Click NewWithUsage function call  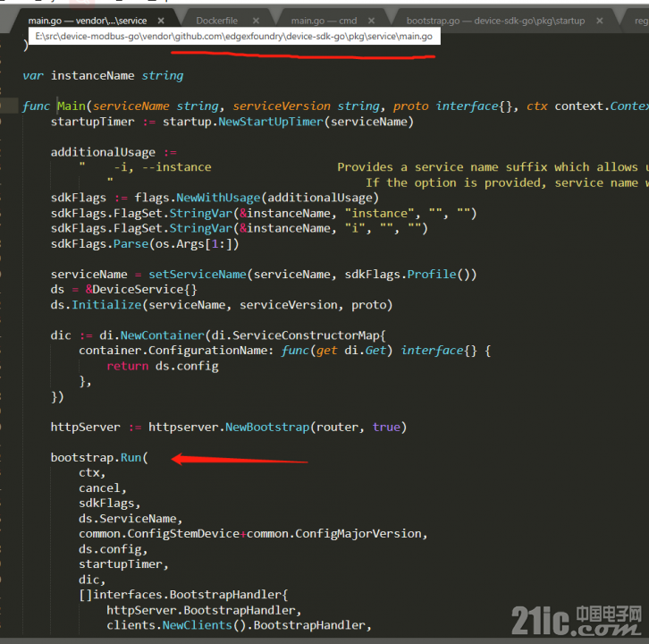click(218, 198)
